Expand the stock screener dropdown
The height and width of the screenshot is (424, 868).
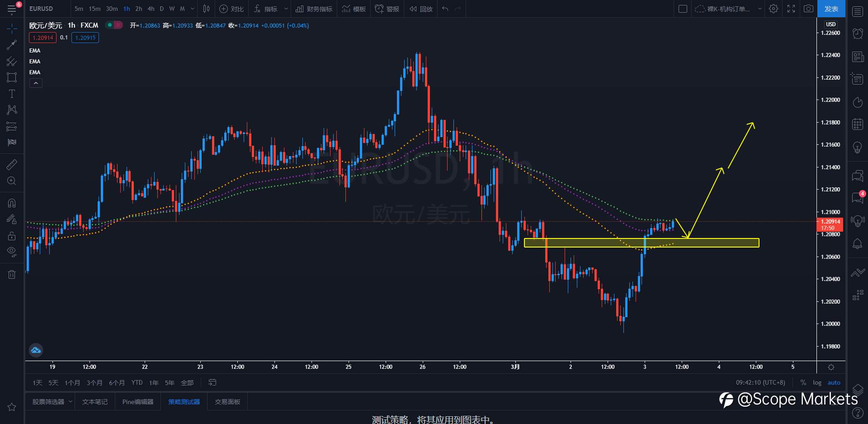coord(71,401)
